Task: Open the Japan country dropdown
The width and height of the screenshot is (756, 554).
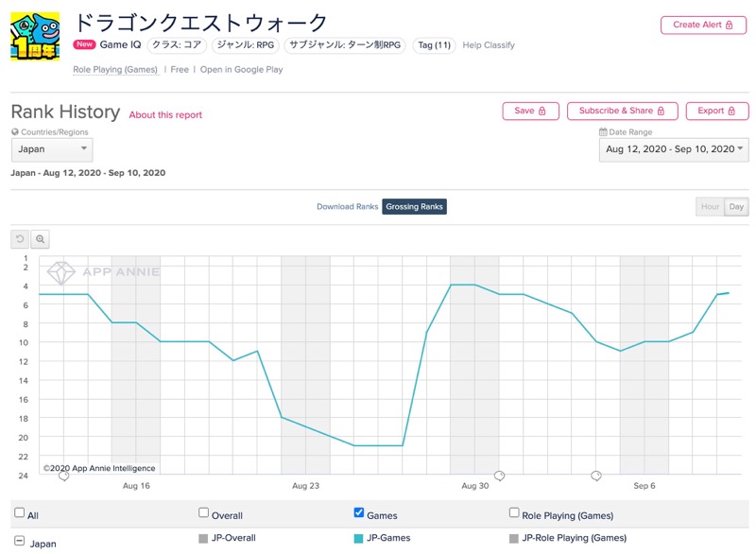Action: 52,149
